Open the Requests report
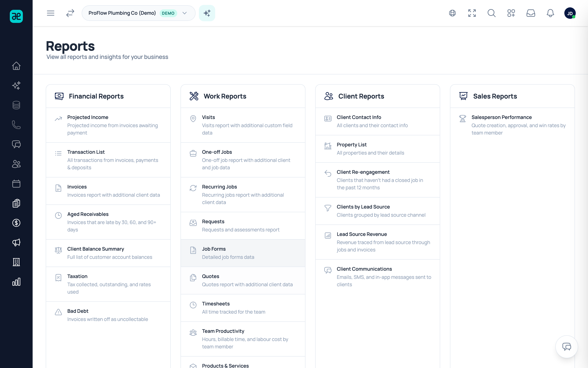The height and width of the screenshot is (368, 588). 243,226
